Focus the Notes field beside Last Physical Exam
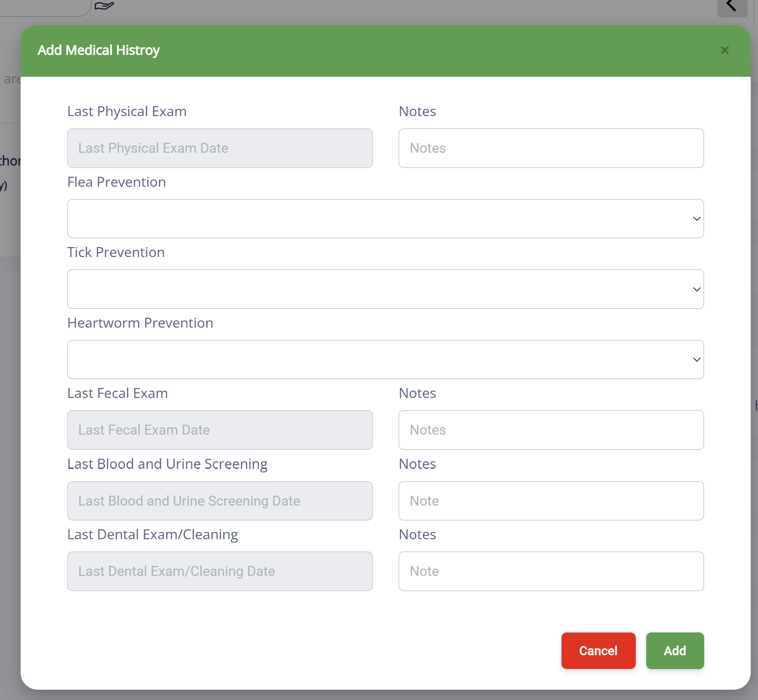 coord(551,148)
